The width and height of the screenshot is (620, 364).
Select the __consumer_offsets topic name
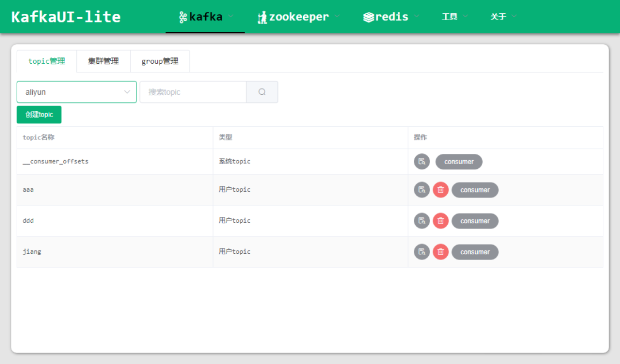56,161
